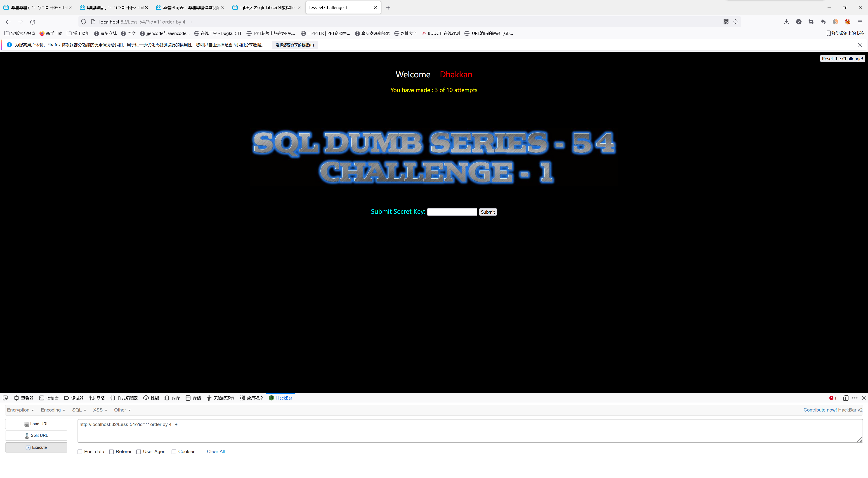Check the Cookies checkbox

(x=174, y=452)
